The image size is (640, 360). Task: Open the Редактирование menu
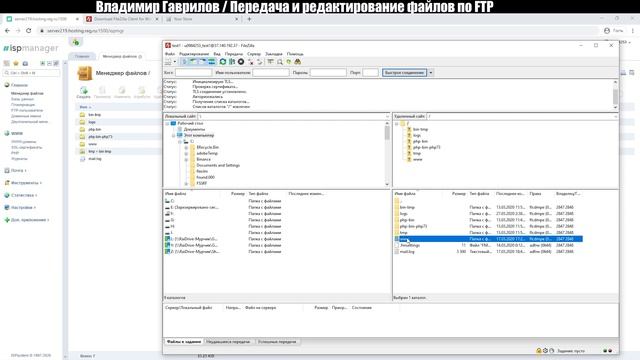(194, 54)
